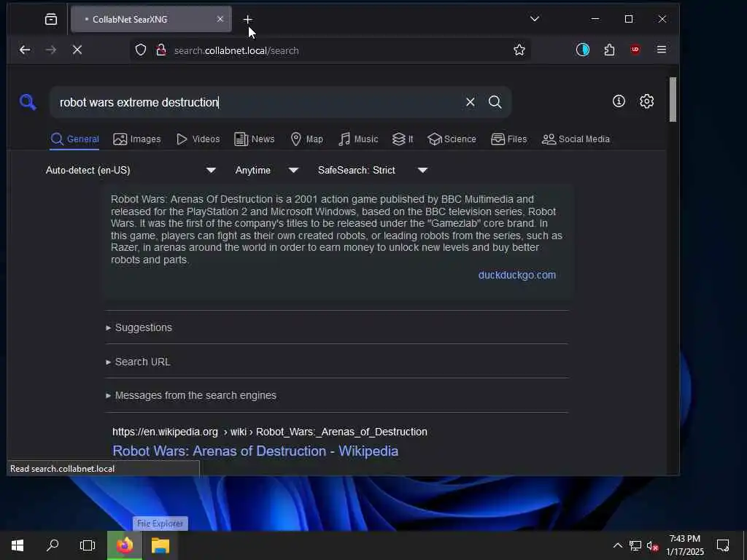Click the Firefox back arrow
This screenshot has width=747, height=560.
click(x=25, y=50)
